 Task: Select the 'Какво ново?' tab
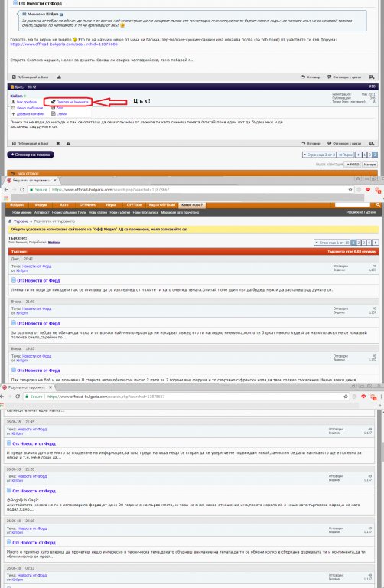click(192, 205)
